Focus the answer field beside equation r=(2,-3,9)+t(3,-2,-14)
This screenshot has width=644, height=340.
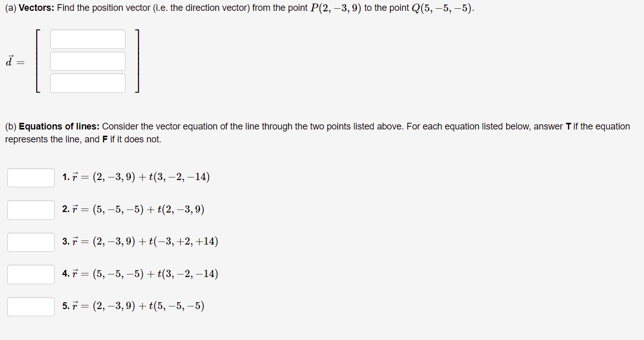point(30,177)
